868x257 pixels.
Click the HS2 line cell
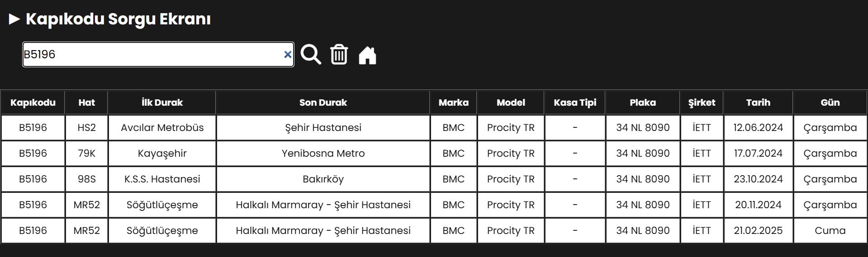(86, 128)
